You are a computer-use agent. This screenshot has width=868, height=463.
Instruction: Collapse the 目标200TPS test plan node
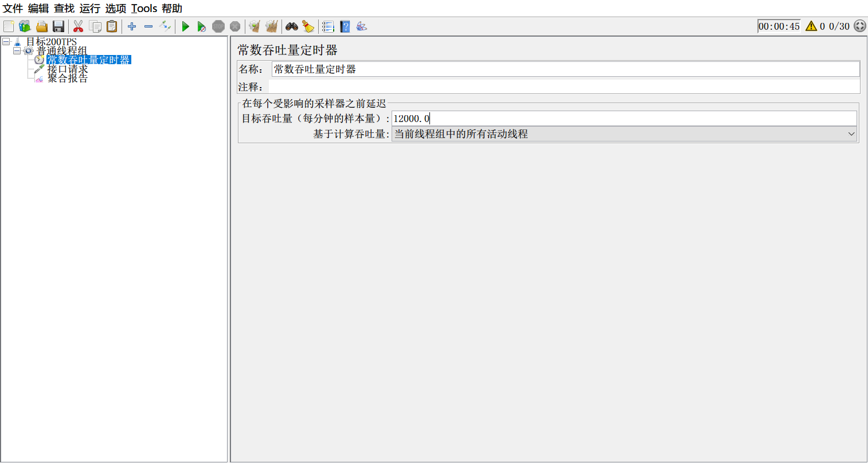click(x=6, y=42)
